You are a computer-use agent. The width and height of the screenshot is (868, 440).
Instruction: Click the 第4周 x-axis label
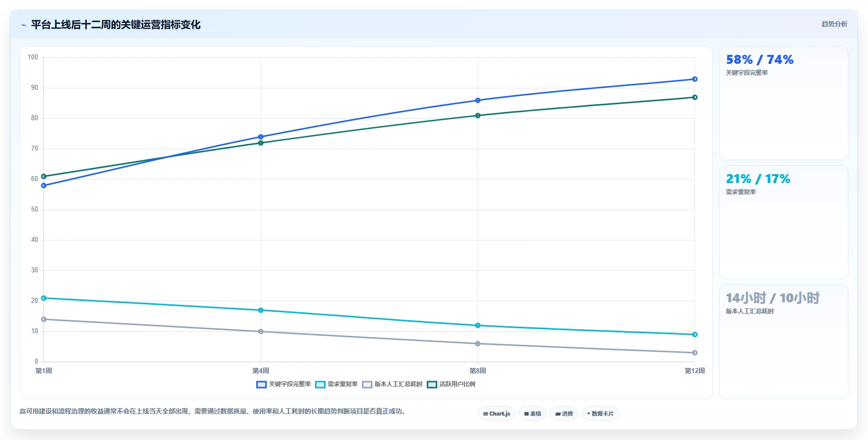(261, 371)
